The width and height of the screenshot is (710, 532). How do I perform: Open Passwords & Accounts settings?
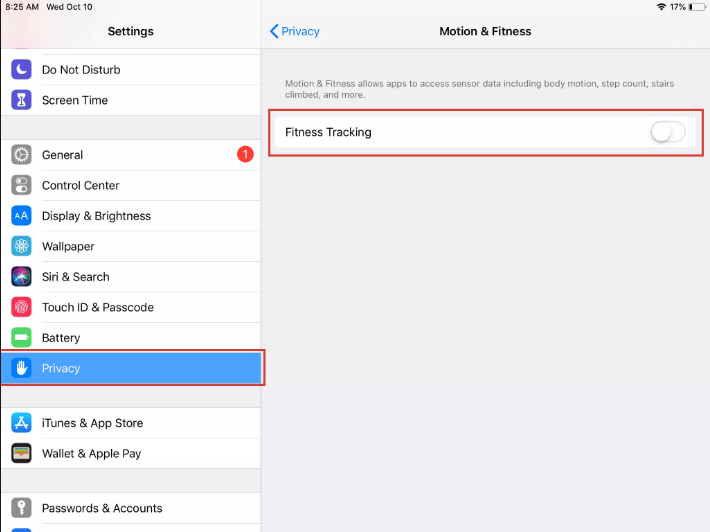[131, 508]
